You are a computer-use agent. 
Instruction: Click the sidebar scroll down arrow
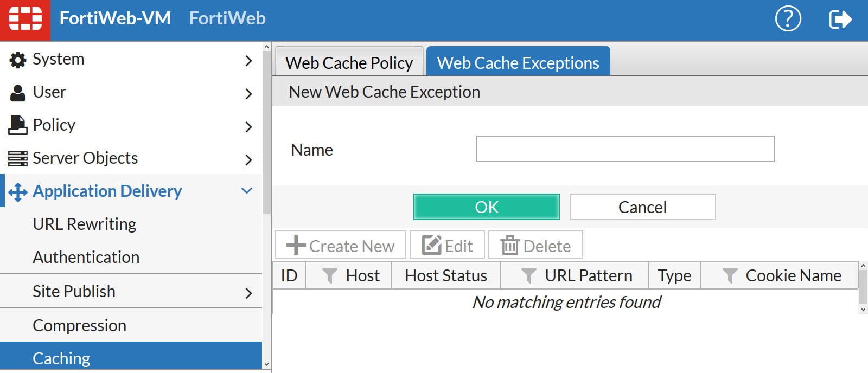tap(266, 364)
